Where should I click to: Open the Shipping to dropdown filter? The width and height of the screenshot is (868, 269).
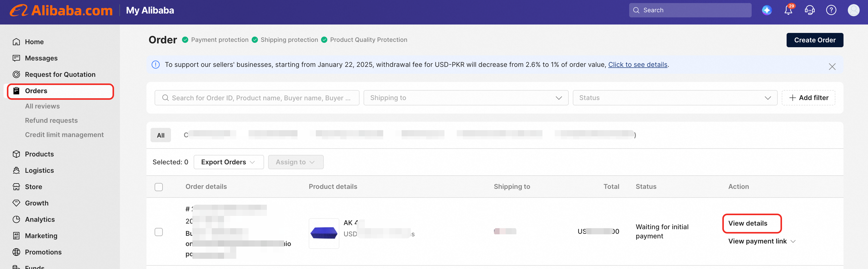coord(466,98)
